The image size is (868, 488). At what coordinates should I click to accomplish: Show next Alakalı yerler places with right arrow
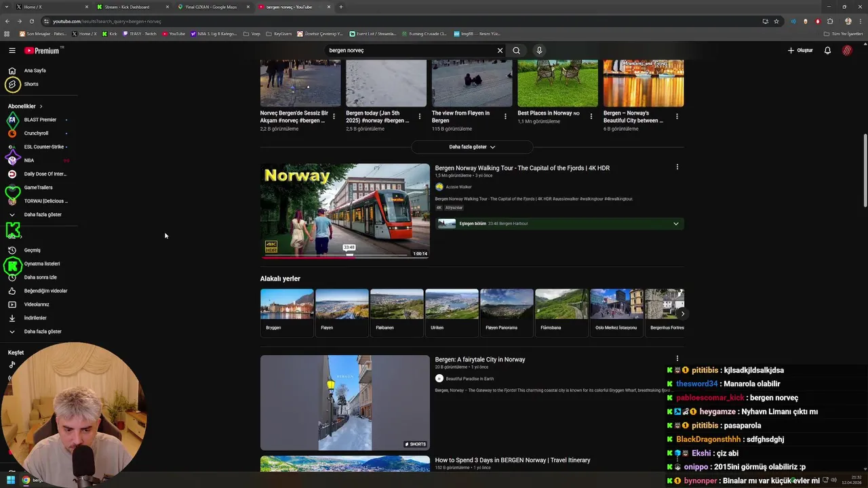click(x=682, y=314)
